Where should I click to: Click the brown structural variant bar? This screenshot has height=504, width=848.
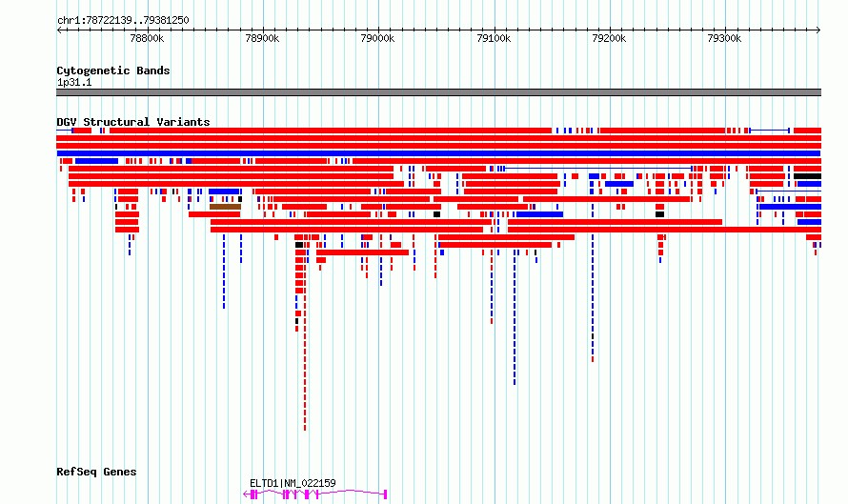tap(226, 207)
